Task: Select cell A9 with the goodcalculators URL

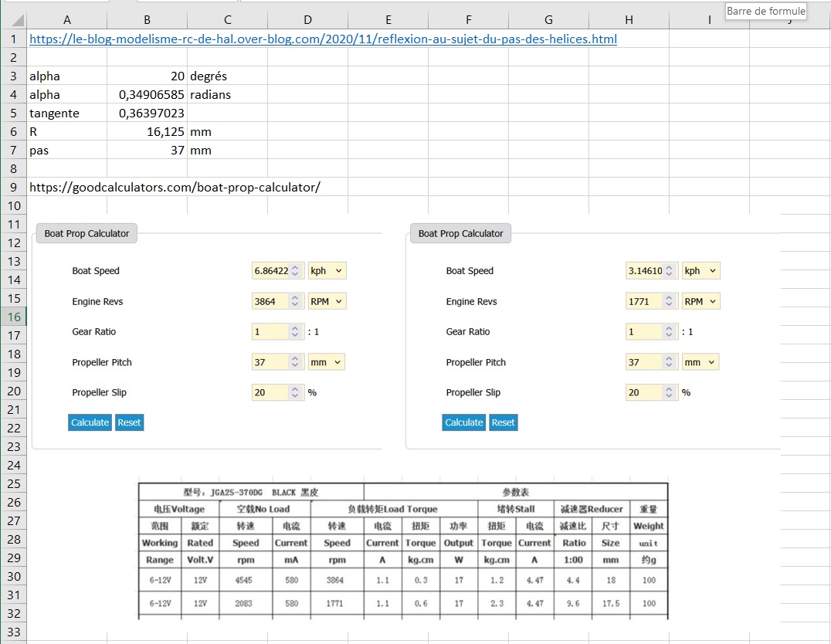Action: pyautogui.click(x=68, y=188)
